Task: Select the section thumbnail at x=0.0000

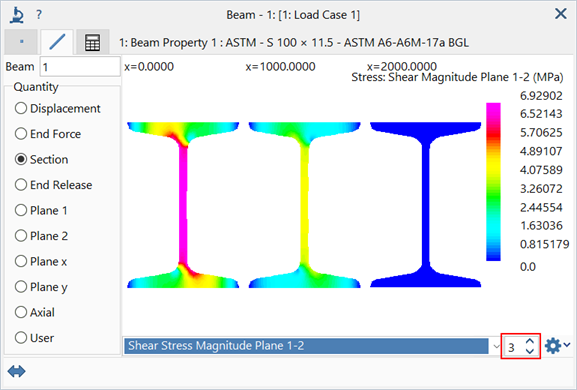Action: [x=183, y=205]
